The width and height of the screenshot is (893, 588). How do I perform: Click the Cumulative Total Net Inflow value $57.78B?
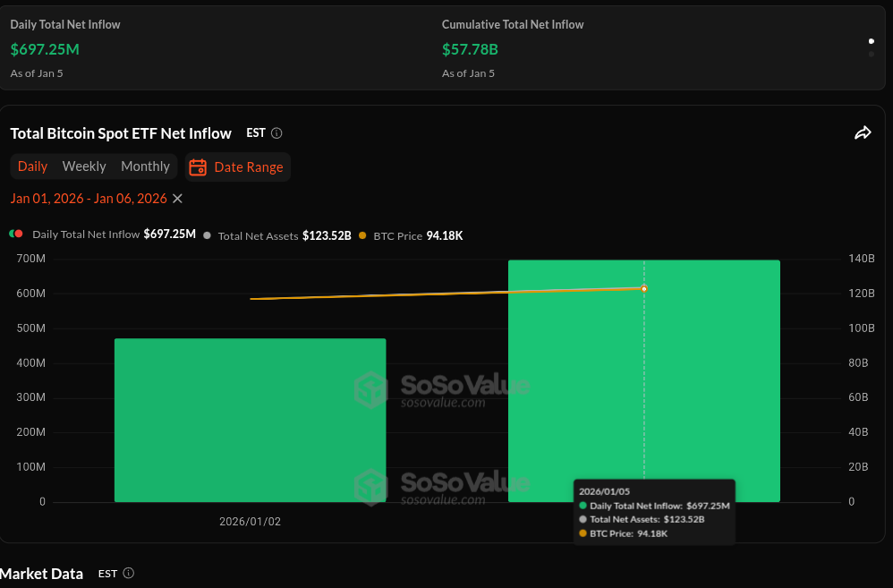point(470,49)
